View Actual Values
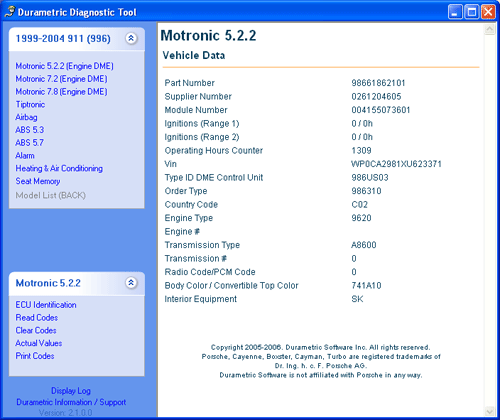Viewport: 500px width, 420px height. point(39,343)
